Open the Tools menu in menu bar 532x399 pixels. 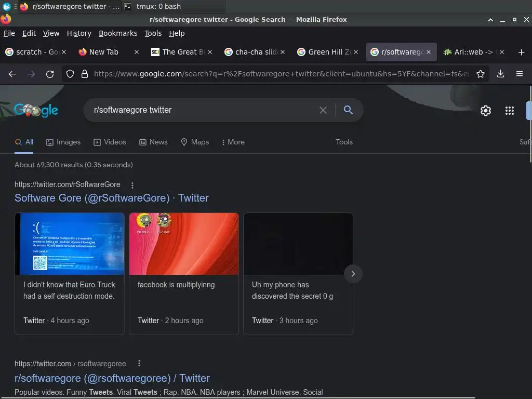153,33
